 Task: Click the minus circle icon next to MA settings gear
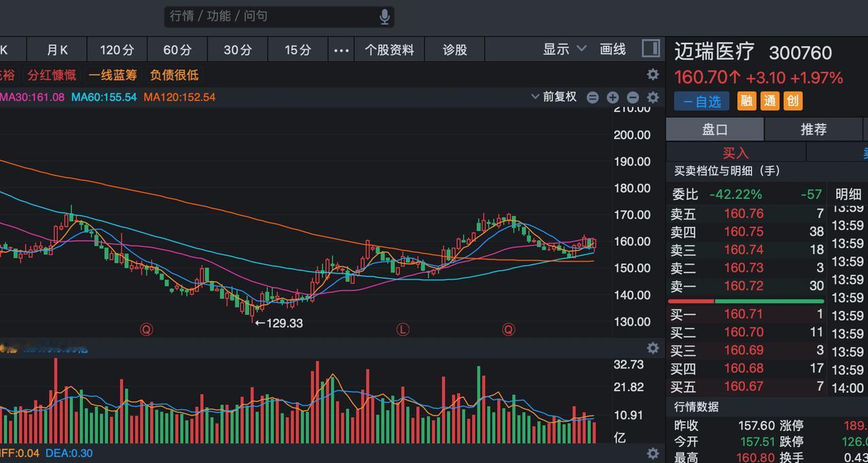coord(633,97)
